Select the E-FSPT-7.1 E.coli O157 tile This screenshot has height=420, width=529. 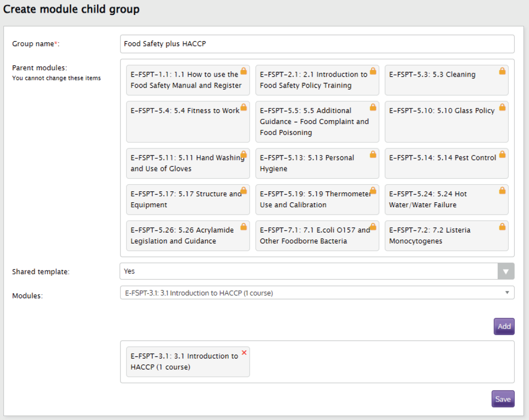(317, 235)
